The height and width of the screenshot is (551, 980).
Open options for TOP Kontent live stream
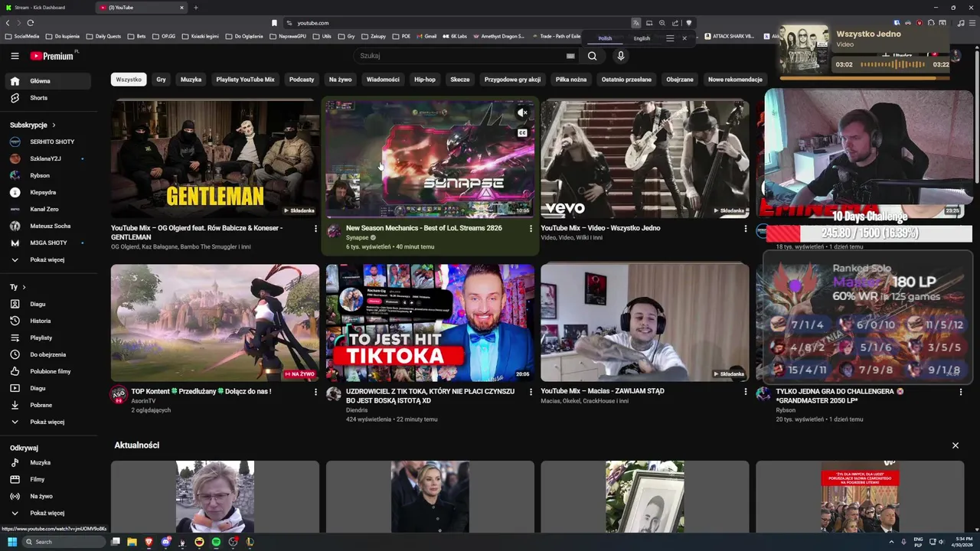click(315, 392)
